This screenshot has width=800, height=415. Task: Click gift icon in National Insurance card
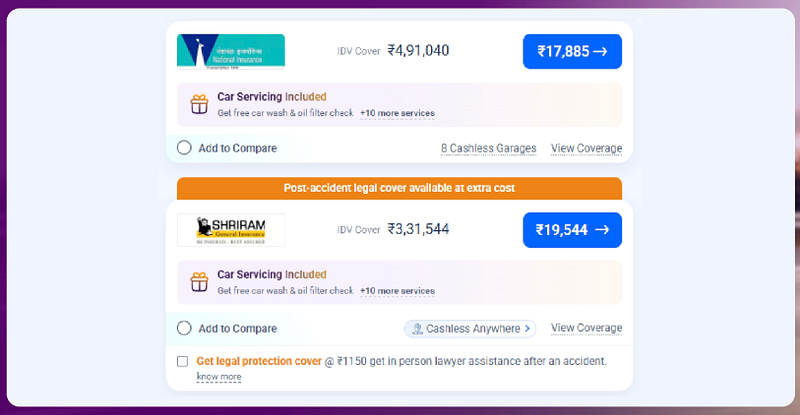pos(199,104)
